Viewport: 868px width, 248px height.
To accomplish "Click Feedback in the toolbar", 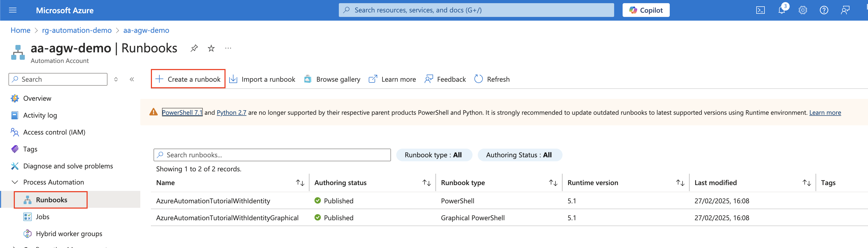I will tap(445, 79).
